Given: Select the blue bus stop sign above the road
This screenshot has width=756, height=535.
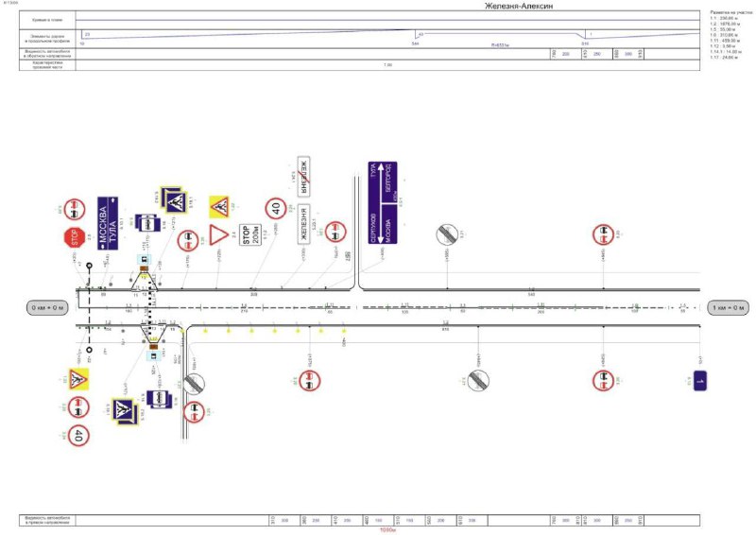Looking at the screenshot, I should [147, 223].
